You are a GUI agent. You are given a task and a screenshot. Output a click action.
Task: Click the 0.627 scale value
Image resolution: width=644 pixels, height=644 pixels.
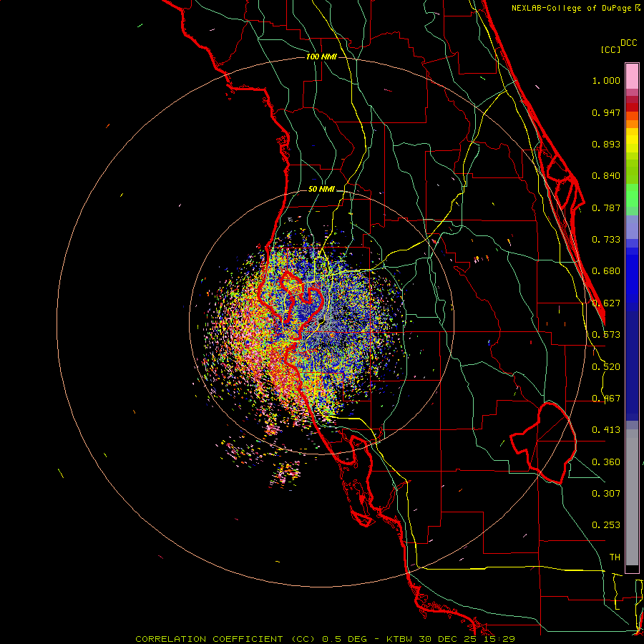(x=606, y=303)
